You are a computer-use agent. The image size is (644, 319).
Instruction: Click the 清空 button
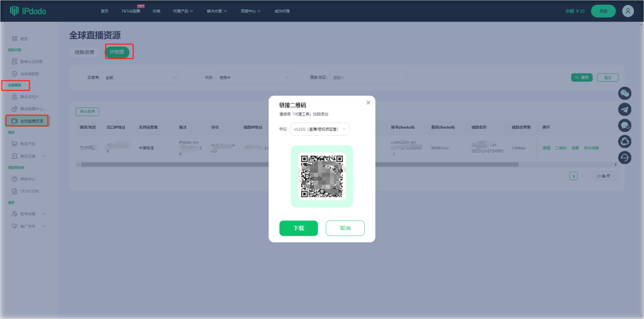[x=608, y=77]
